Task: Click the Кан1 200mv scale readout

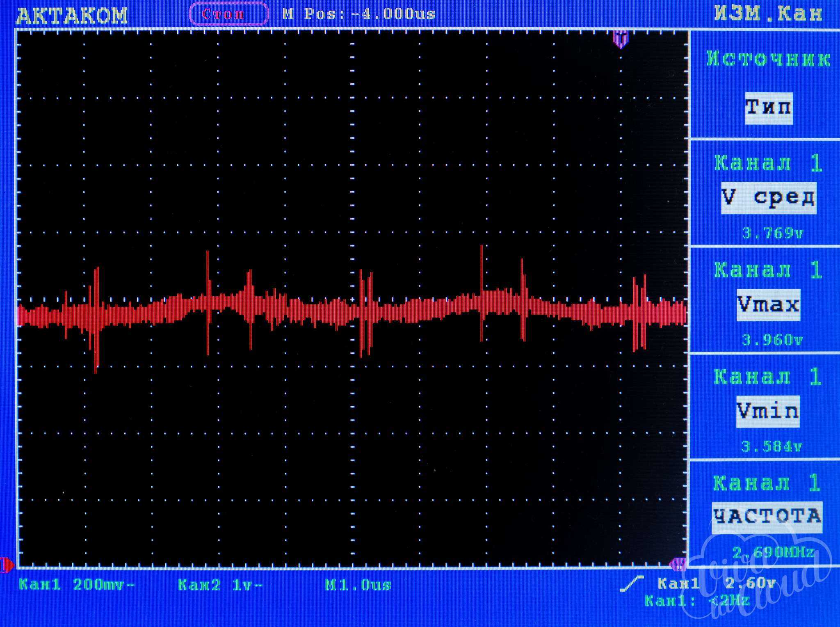Action: (x=77, y=585)
